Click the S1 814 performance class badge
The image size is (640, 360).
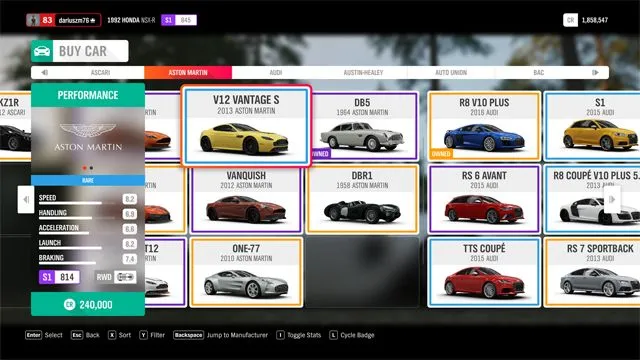click(x=59, y=277)
